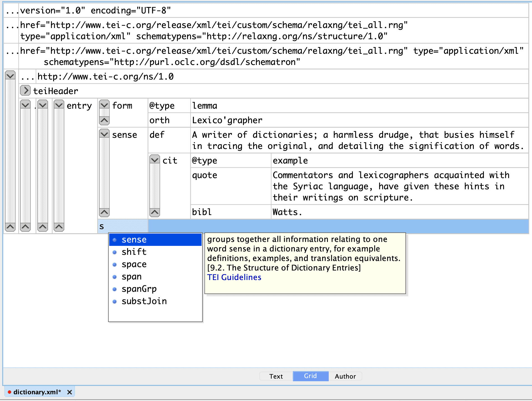Collapse the entry element arrow
This screenshot has width=532, height=401.
click(x=59, y=105)
